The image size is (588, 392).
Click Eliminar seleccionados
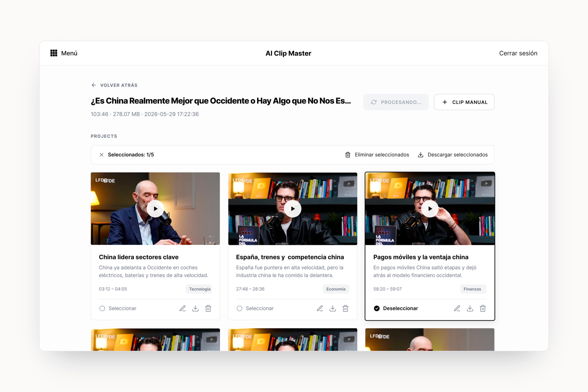click(377, 155)
